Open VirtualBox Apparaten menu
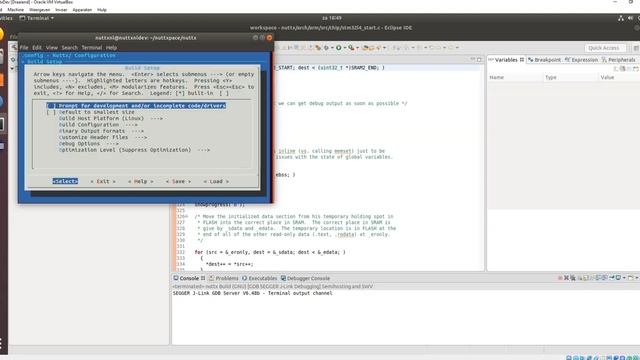Viewport: 640px width, 360px height. [82, 9]
